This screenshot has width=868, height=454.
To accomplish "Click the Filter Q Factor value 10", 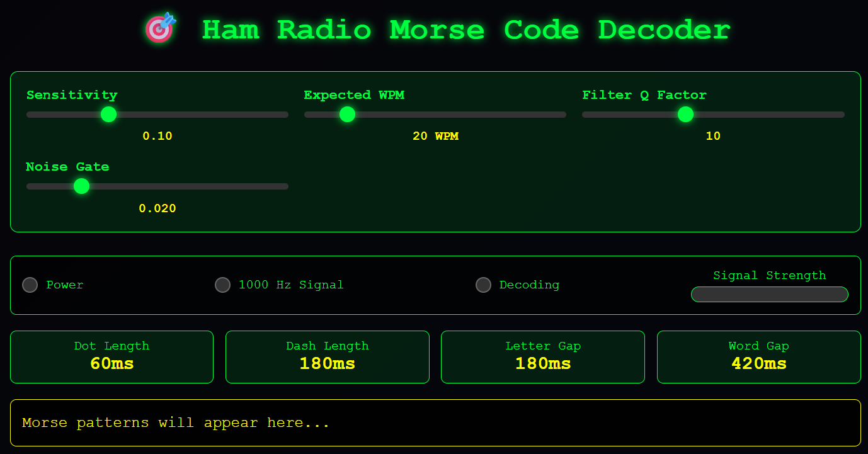I will coord(713,136).
